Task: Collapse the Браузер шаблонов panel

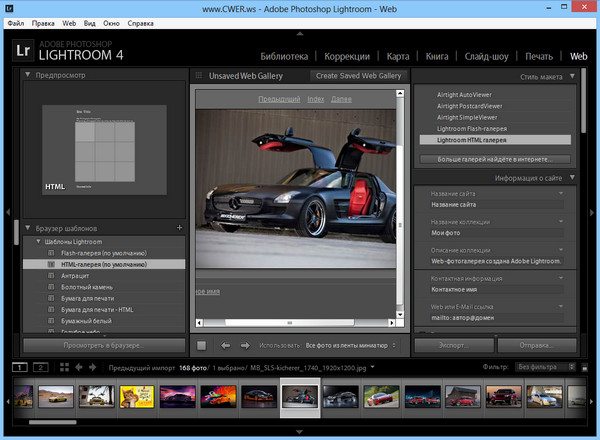Action: [28, 228]
